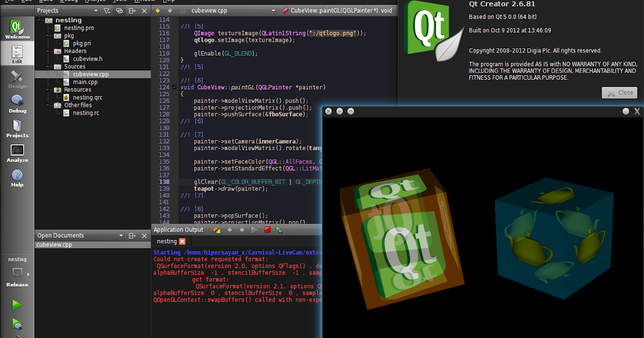Navigate back in editor history
Viewport: 644px width, 338px height.
[157, 10]
